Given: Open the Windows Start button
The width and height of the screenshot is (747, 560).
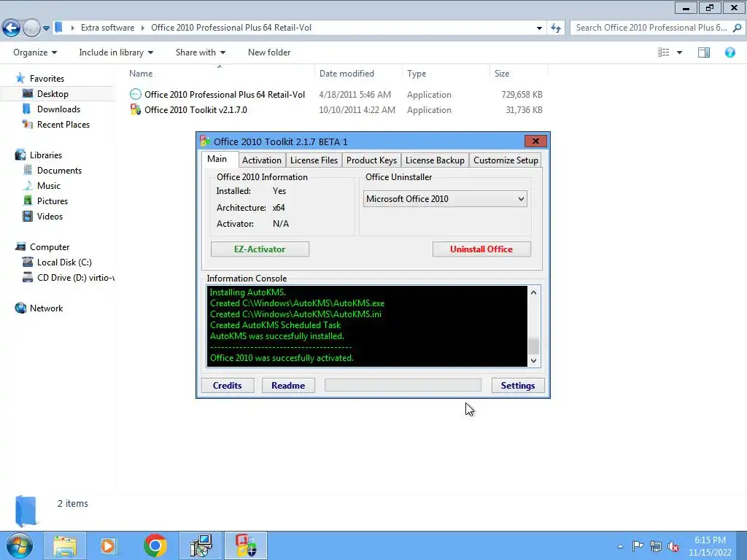Looking at the screenshot, I should (x=19, y=545).
